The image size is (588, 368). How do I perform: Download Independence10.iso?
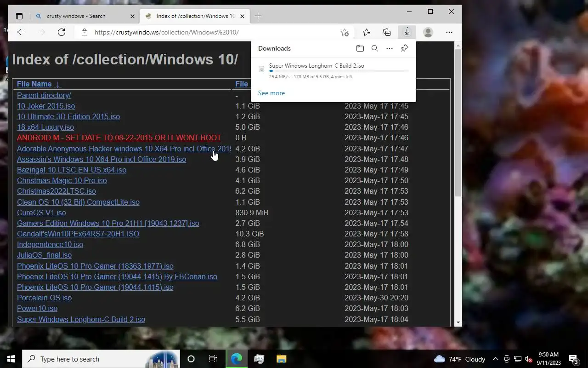(50, 244)
